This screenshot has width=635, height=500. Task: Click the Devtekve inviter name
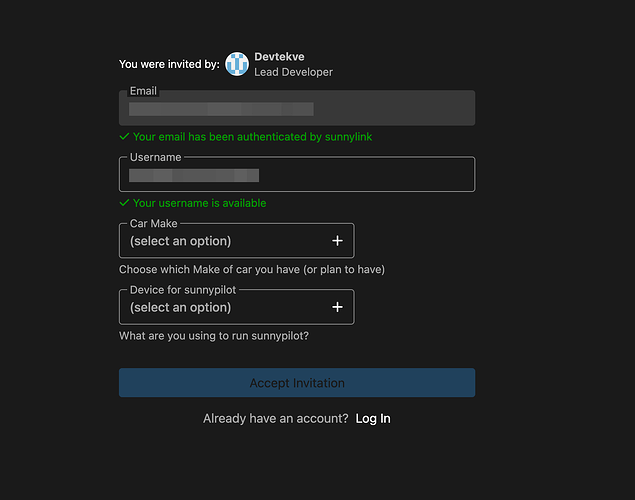[x=279, y=57]
